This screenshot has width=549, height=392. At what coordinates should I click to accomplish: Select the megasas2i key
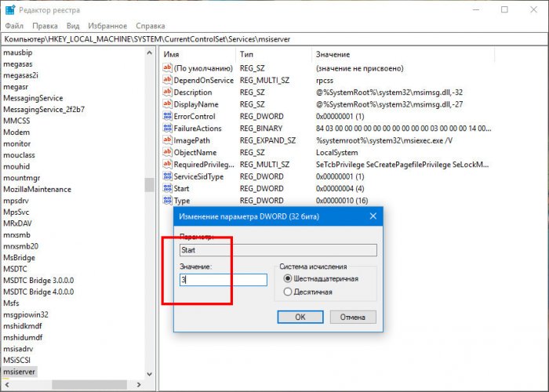click(x=20, y=75)
